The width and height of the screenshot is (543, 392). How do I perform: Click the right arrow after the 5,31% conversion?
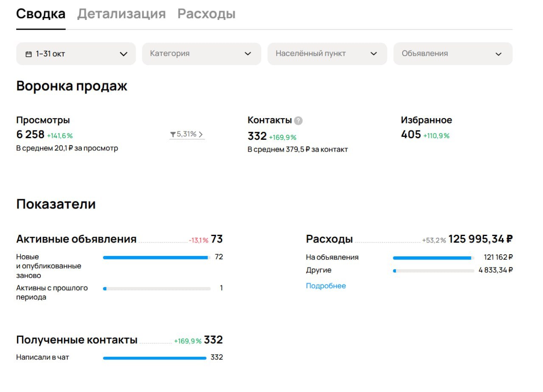click(x=201, y=134)
